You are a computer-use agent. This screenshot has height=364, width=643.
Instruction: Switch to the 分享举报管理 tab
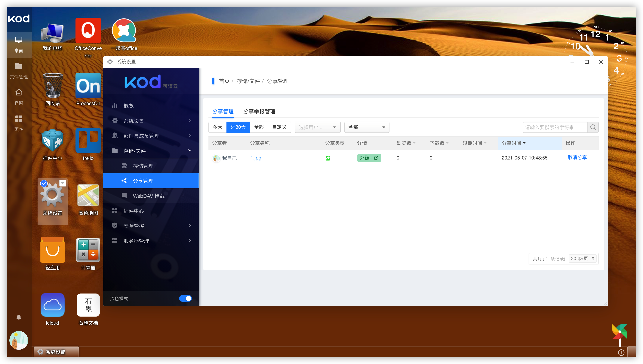click(259, 111)
